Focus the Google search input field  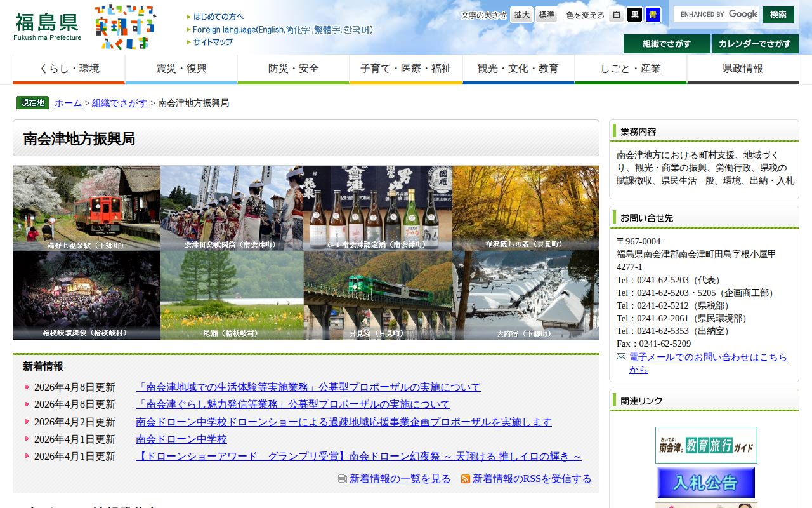[716, 14]
